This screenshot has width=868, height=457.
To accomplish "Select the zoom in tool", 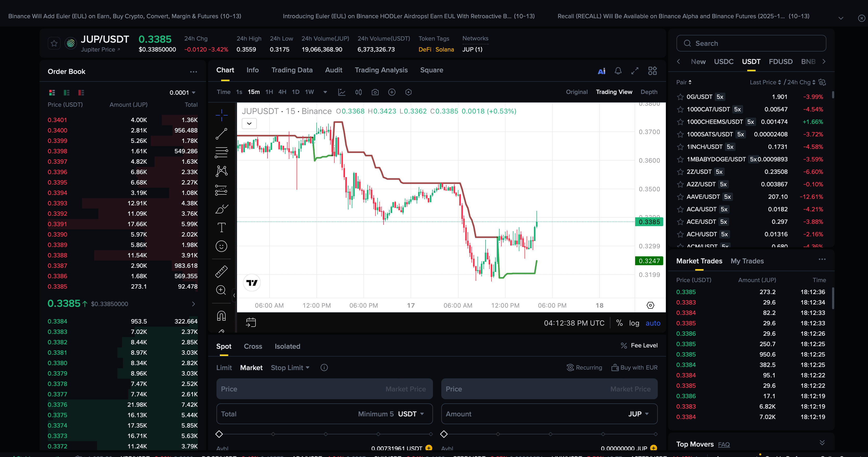I will [x=221, y=290].
